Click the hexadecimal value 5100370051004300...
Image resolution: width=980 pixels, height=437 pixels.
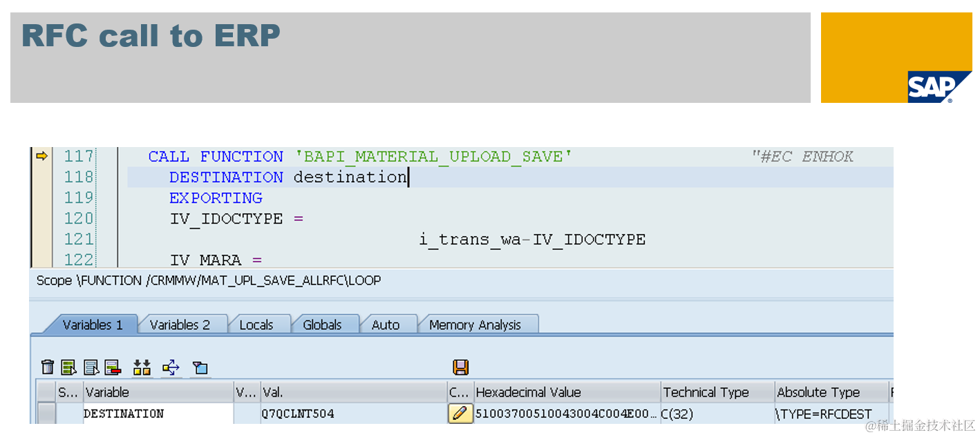tap(567, 414)
